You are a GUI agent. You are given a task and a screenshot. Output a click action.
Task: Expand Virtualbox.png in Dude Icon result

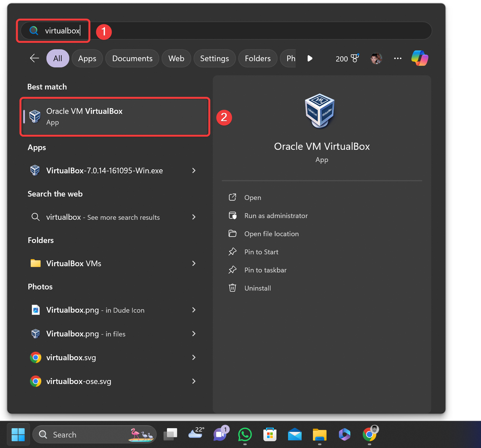point(194,310)
